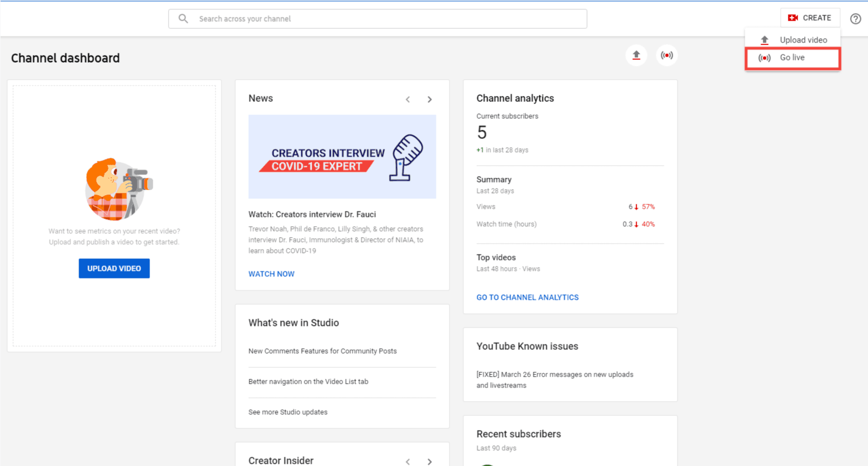Click the WATCH NOW link
Viewport: 868px width, 466px height.
coord(271,274)
